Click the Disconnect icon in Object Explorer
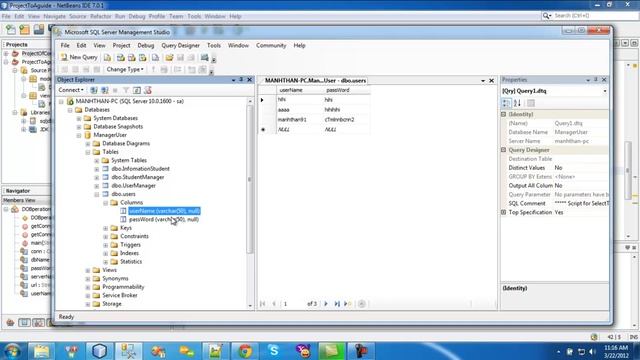The width and height of the screenshot is (640, 360). (105, 90)
